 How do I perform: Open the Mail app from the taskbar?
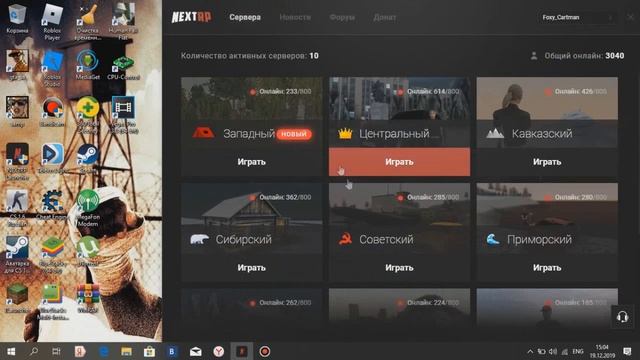pos(196,351)
